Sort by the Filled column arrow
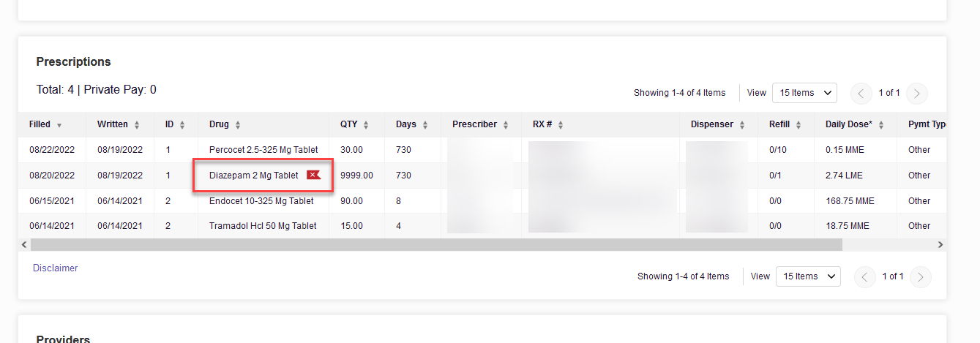 pyautogui.click(x=59, y=125)
